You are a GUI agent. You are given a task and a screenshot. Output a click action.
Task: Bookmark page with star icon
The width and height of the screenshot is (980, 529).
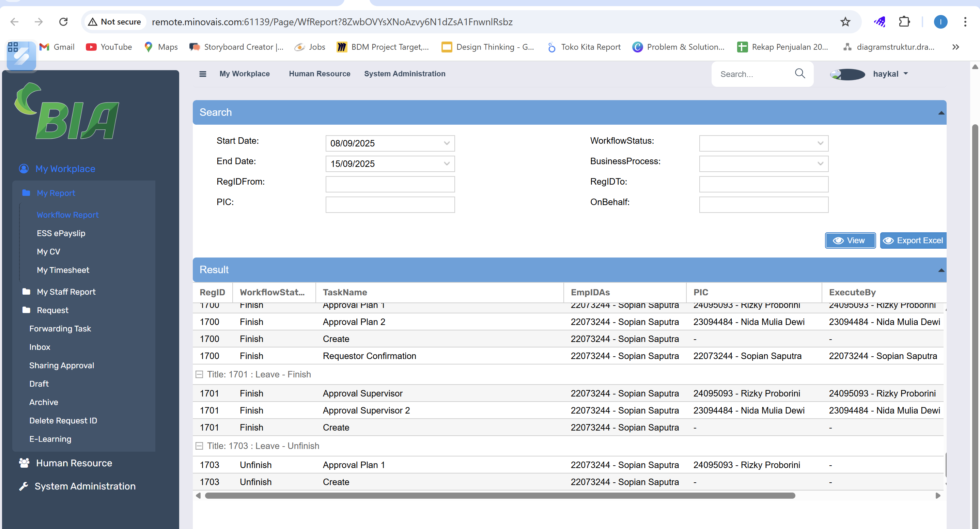click(x=845, y=22)
